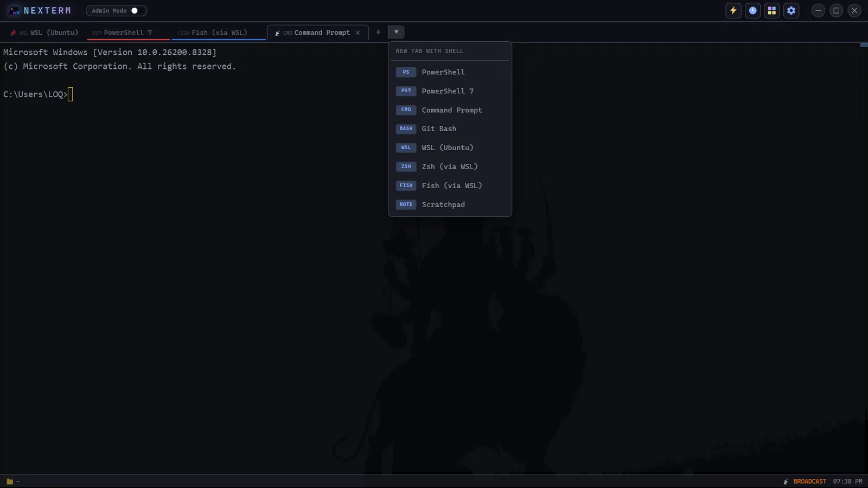Click the terminal scrollbar thumb at right edge
868x488 pixels.
(864, 45)
